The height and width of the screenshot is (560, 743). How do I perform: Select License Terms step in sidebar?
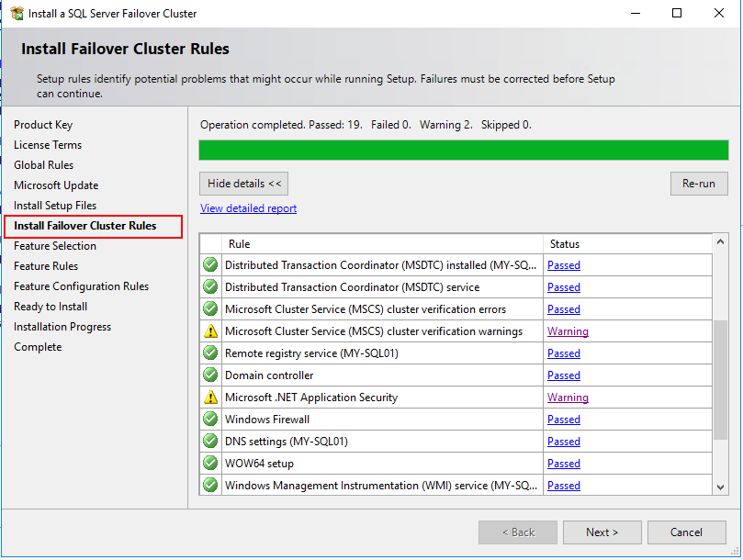coord(48,145)
